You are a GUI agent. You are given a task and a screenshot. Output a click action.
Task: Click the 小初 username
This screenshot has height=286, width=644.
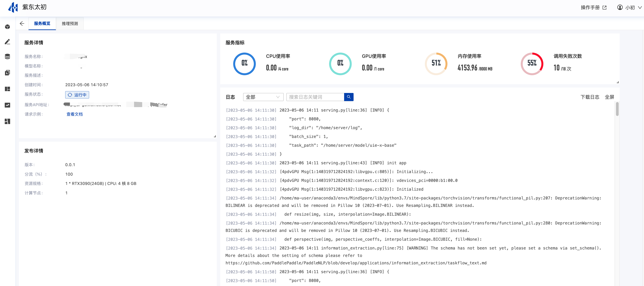click(630, 7)
